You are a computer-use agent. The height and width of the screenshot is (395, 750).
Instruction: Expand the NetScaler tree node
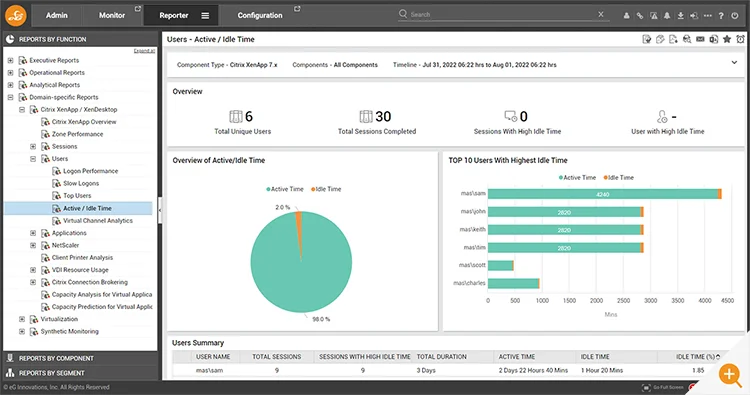tap(33, 245)
